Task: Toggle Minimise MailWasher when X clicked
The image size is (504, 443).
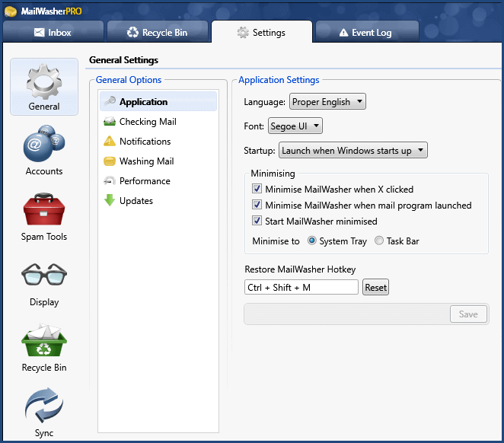Action: 257,189
